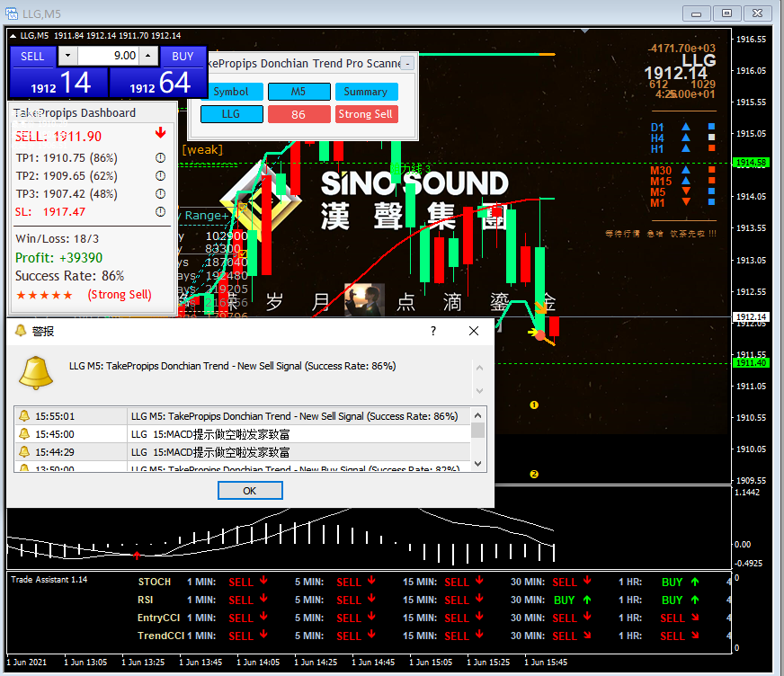Click OK in the alert dialog
This screenshot has height=676, width=784.
click(x=250, y=491)
